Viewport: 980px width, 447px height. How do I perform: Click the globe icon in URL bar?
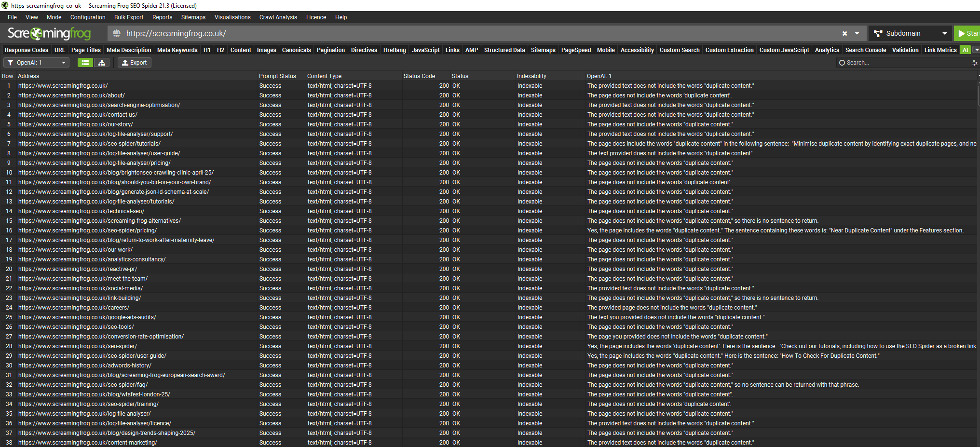pos(117,34)
